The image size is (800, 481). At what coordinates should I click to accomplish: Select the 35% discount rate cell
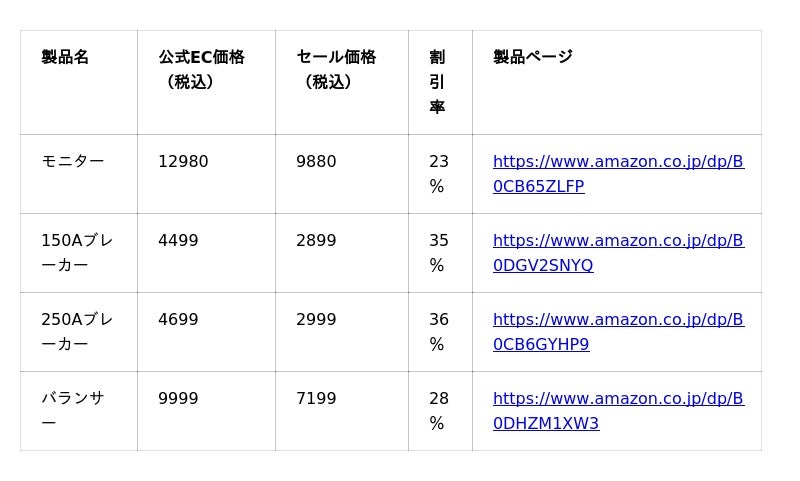coord(438,253)
